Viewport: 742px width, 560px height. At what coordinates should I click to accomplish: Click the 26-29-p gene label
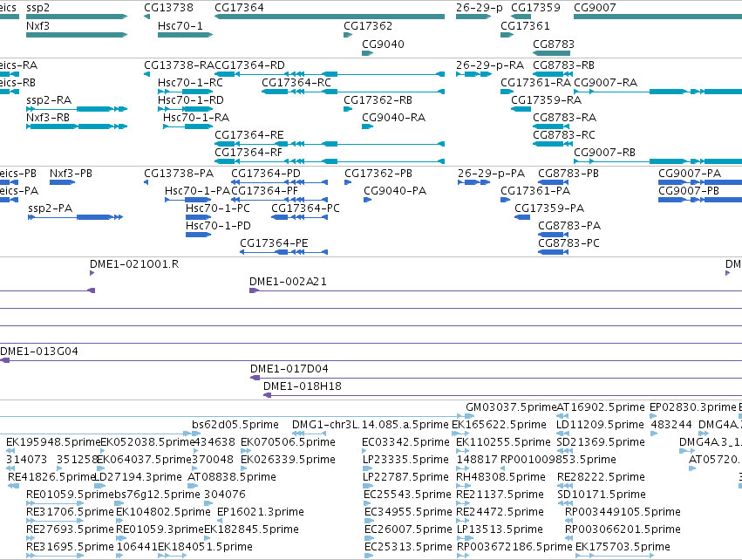tap(479, 8)
